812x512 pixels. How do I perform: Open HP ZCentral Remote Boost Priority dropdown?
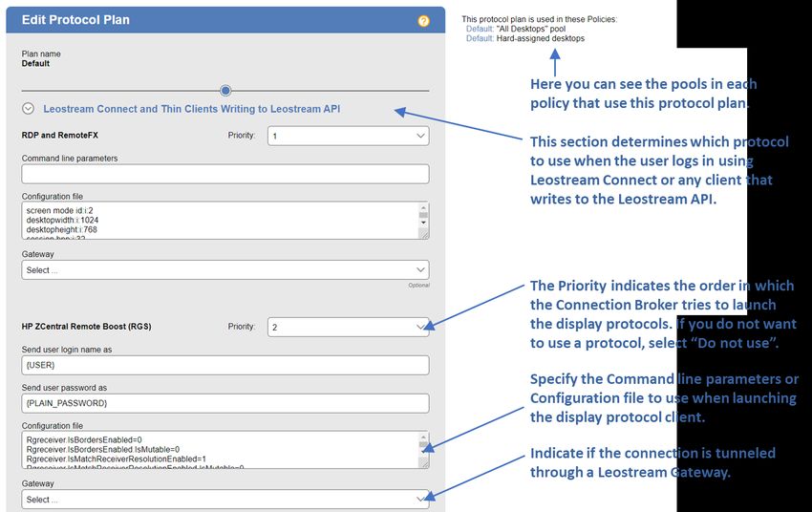[x=348, y=328]
